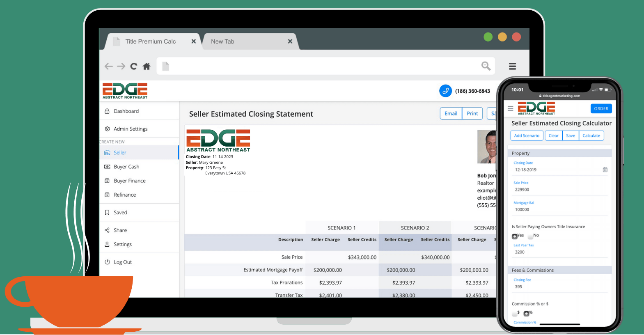Screen dimensions: 644x335
Task: Tap the blue ORDER button on phone
Action: (601, 108)
